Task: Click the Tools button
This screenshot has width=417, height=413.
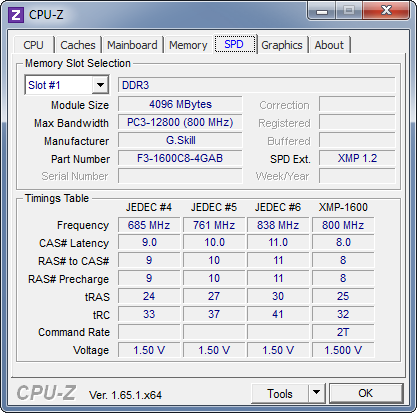Action: pyautogui.click(x=280, y=393)
